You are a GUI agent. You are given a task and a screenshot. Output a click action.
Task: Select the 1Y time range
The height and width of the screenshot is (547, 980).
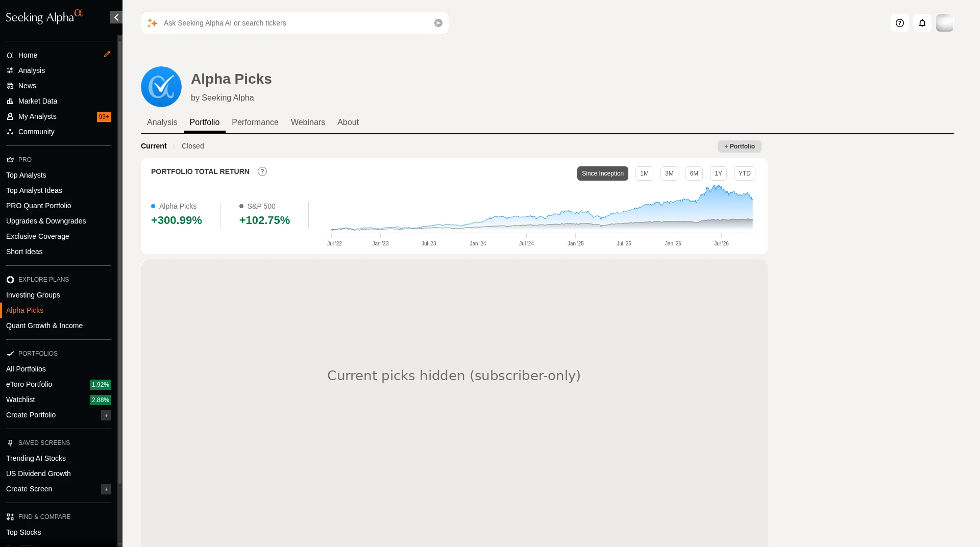tap(718, 173)
